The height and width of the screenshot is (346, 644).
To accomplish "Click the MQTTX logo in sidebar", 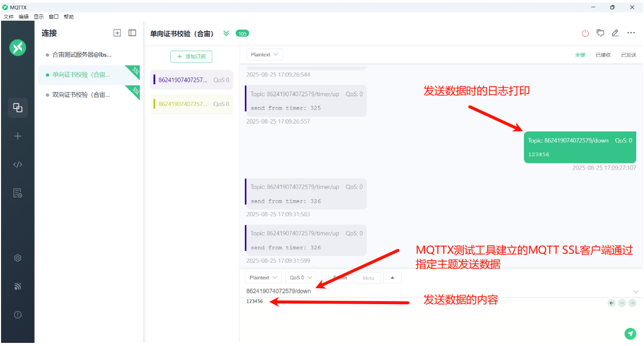I will tap(18, 48).
